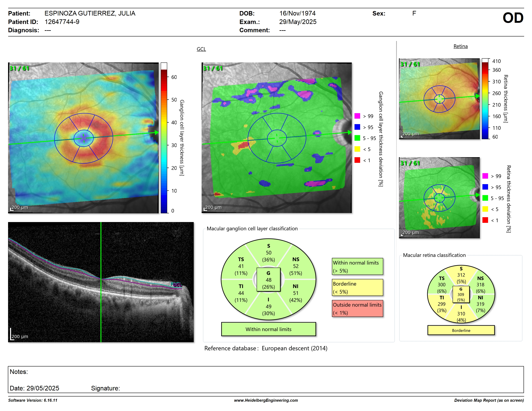This screenshot has width=532, height=411.
Task: Click the retina sector TS value 300
Action: coord(441,284)
